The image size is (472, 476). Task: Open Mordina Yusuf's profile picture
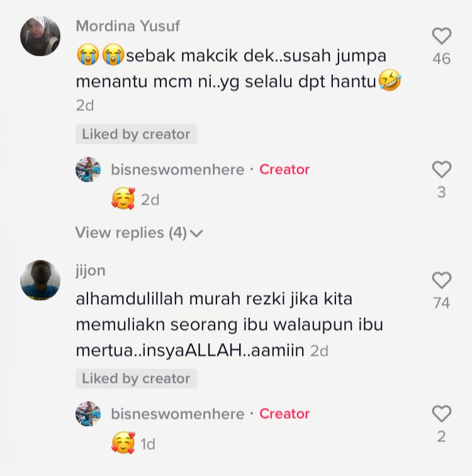click(40, 36)
